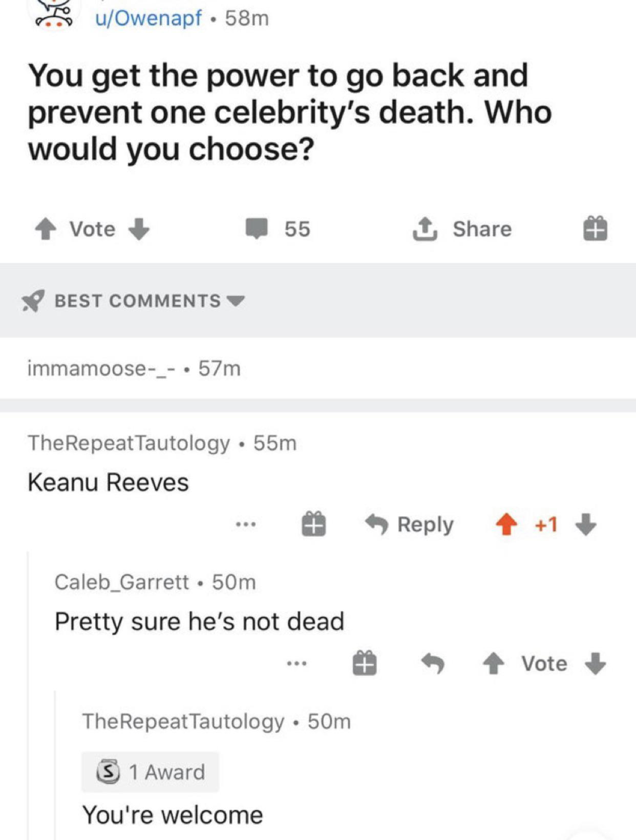Reply arrow on Caleb_Garrett's comment

[x=433, y=664]
